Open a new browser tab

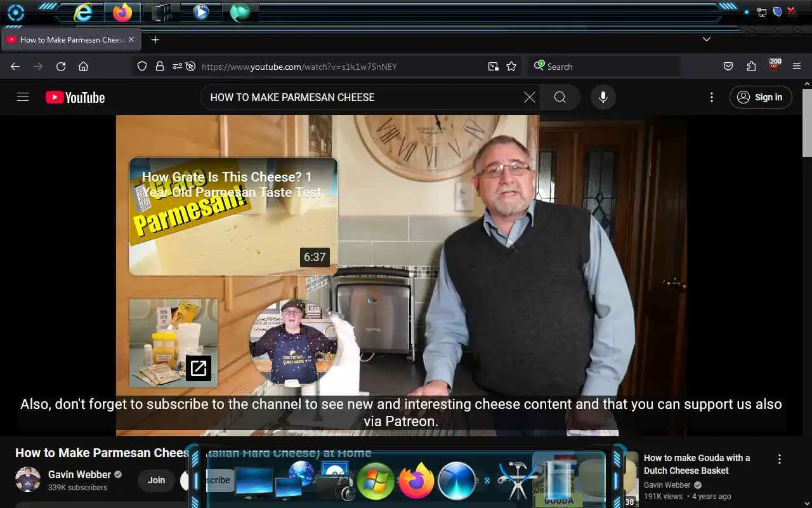click(x=155, y=39)
